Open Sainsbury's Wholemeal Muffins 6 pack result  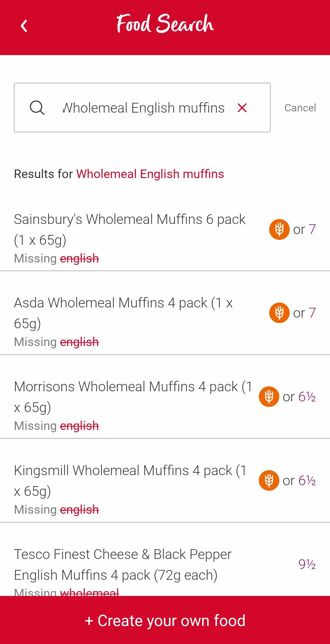130,229
